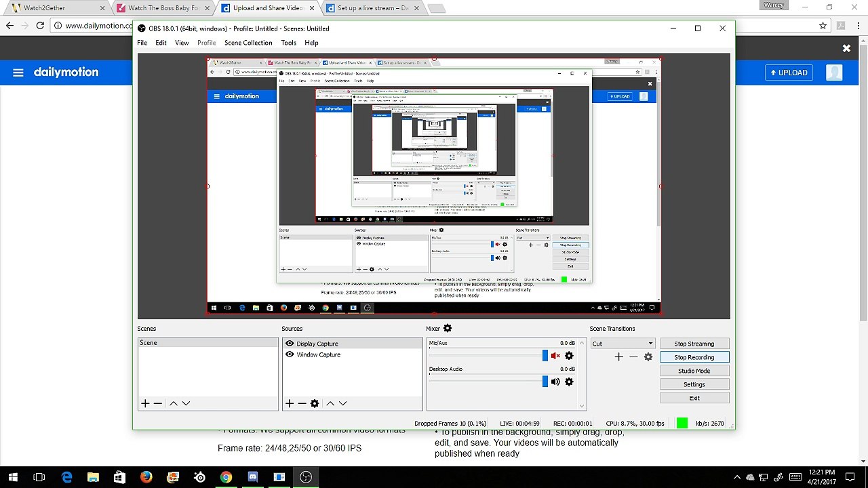Expand the Cut transition dropdown
868x488 pixels.
pyautogui.click(x=623, y=344)
